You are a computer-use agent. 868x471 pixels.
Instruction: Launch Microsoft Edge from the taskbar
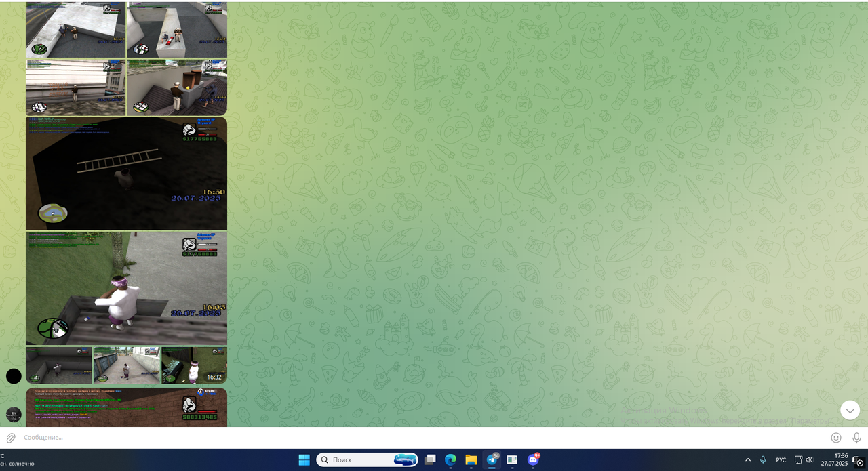coord(450,459)
